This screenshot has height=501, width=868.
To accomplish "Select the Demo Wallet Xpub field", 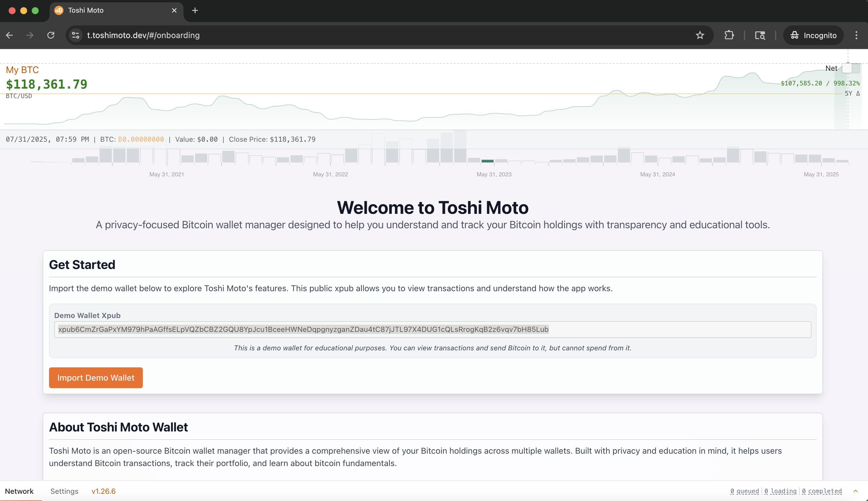I will [x=432, y=329].
